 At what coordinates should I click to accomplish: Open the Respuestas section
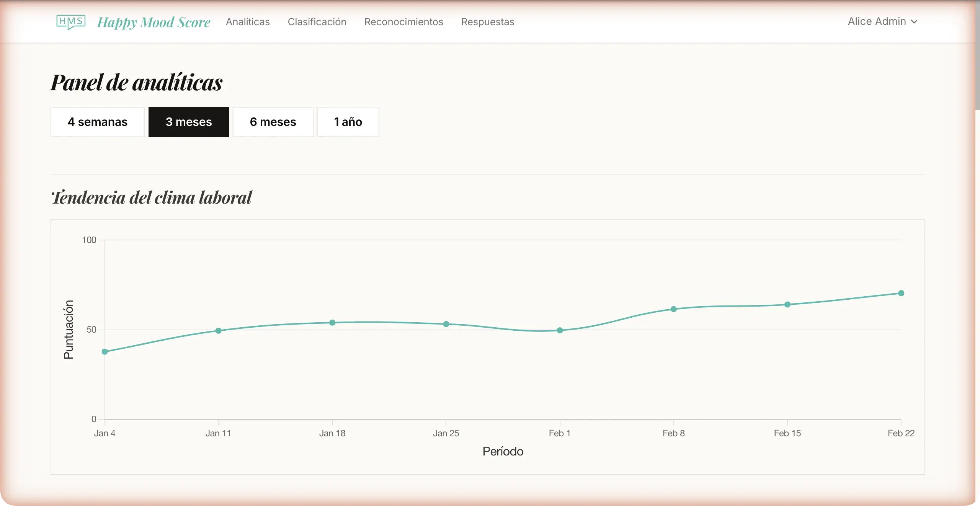(487, 22)
